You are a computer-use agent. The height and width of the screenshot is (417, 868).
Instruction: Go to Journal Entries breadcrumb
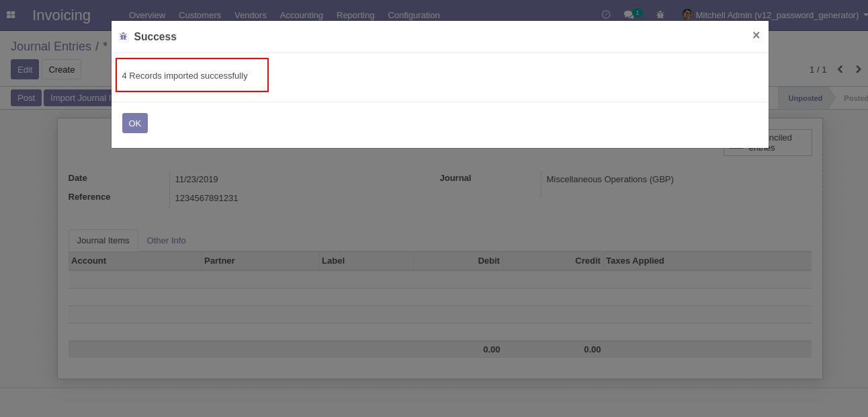(x=51, y=46)
